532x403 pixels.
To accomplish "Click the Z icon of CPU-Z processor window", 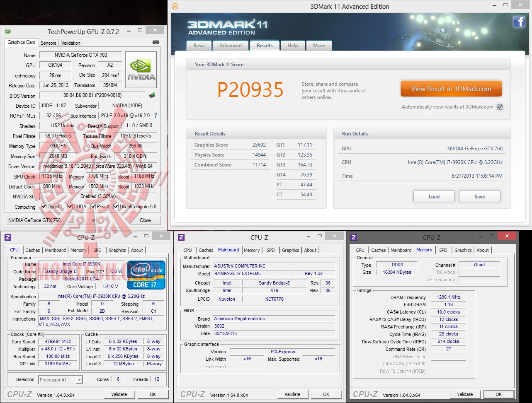I will pyautogui.click(x=7, y=237).
